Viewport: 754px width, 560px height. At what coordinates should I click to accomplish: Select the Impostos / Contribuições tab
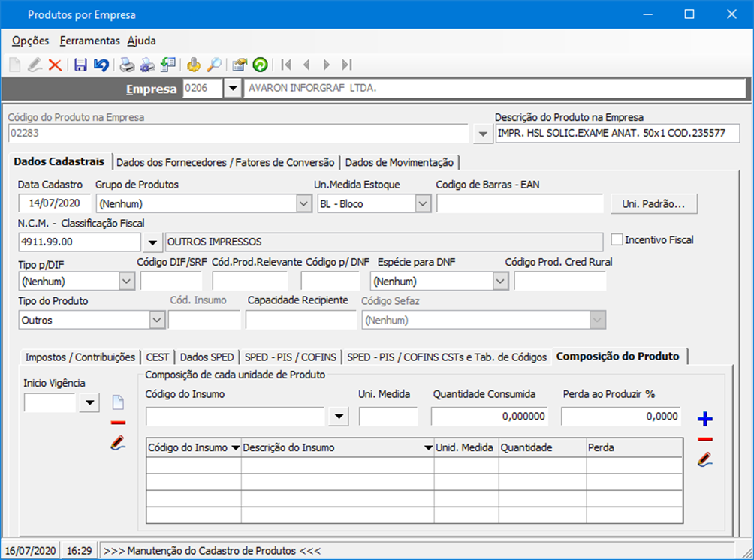(x=80, y=357)
